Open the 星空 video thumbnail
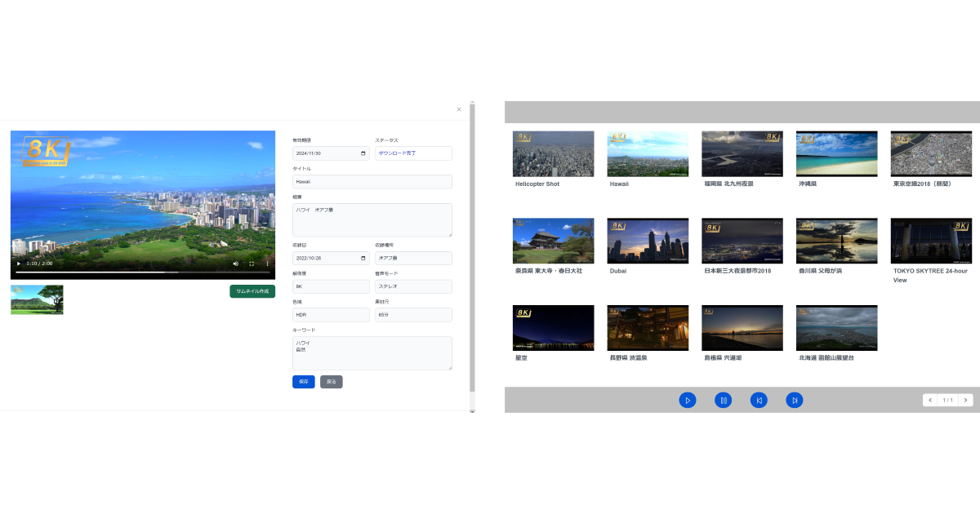980x514 pixels. [553, 328]
